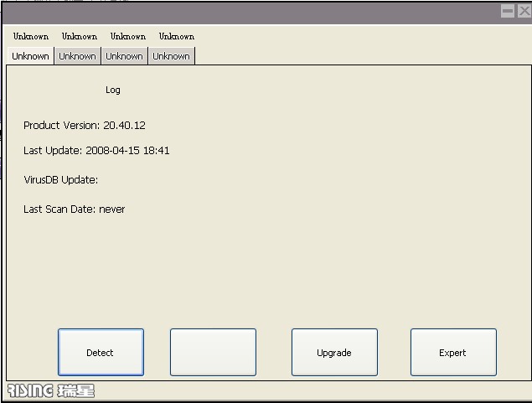Switch to the second Unknown tab

coord(77,56)
